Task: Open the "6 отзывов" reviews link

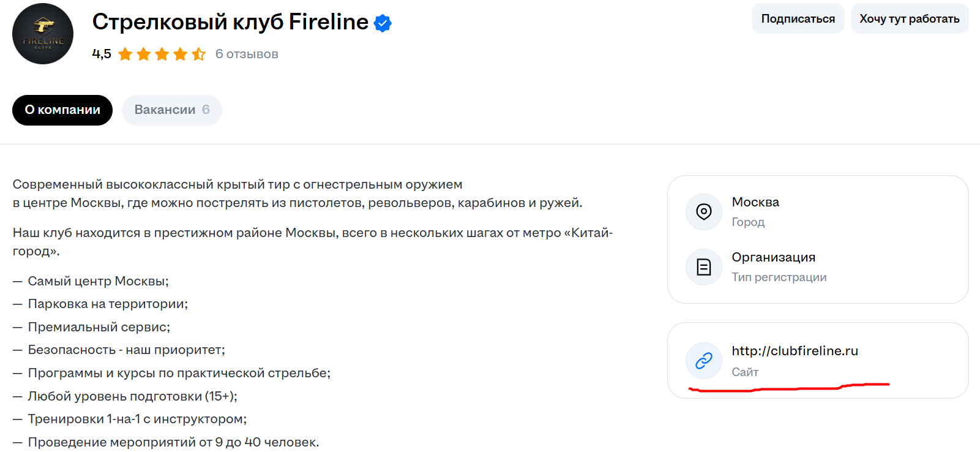Action: coord(247,55)
